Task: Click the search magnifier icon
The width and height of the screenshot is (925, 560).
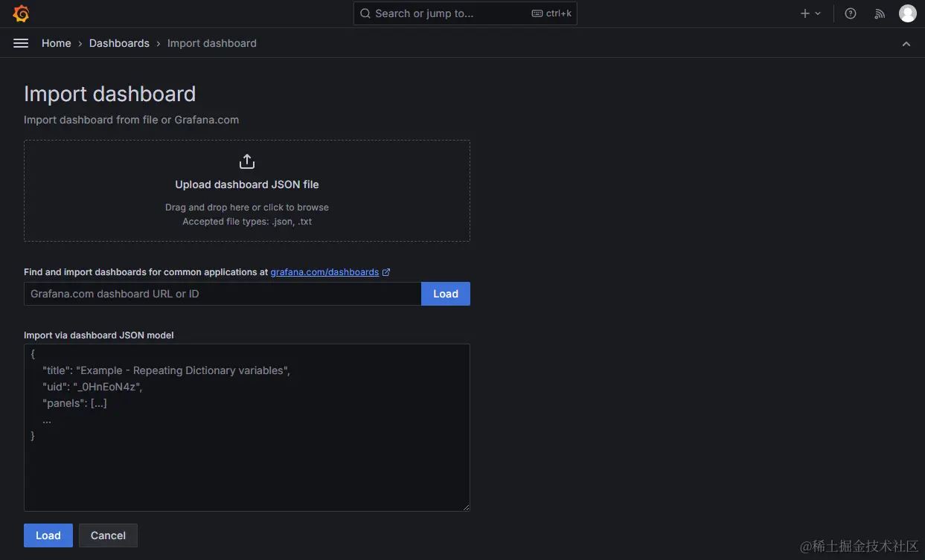Action: coord(365,13)
